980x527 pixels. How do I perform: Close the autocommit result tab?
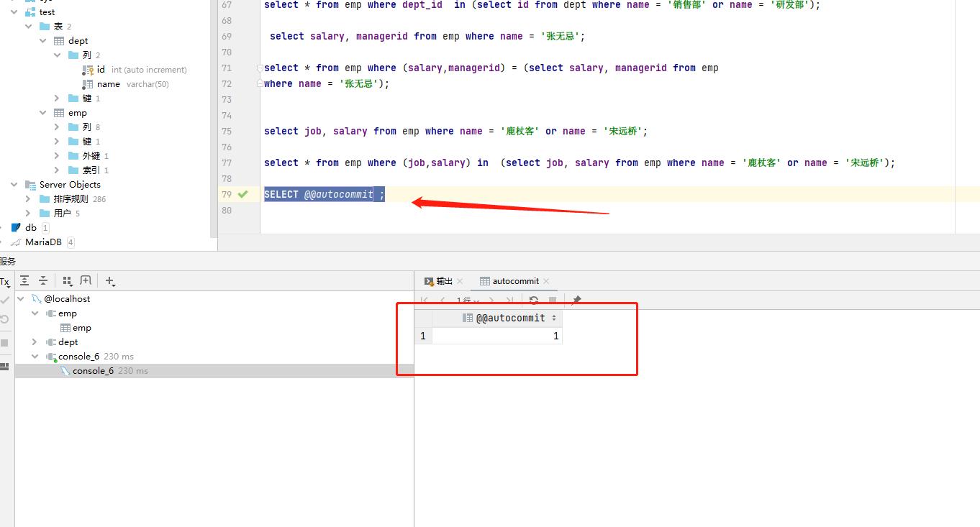tap(546, 281)
